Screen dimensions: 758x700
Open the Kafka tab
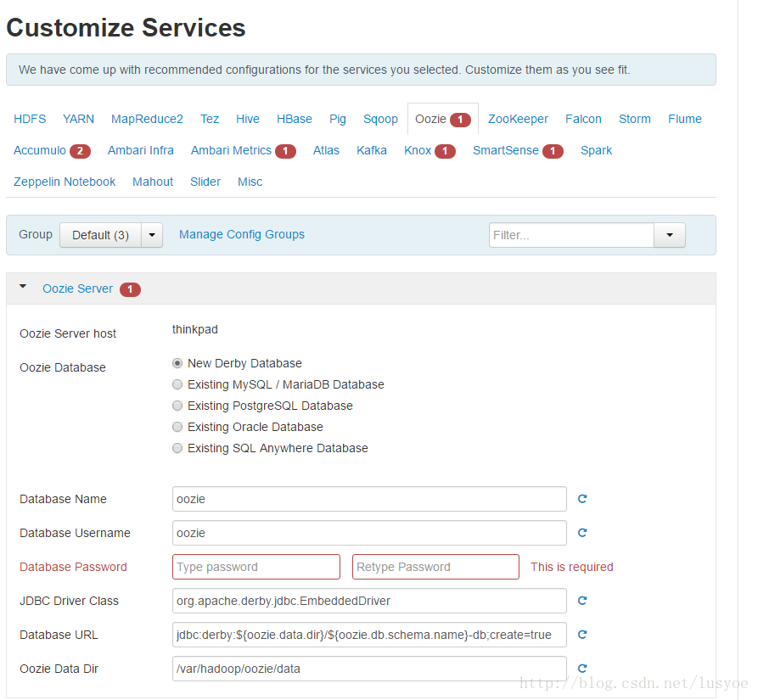[372, 150]
